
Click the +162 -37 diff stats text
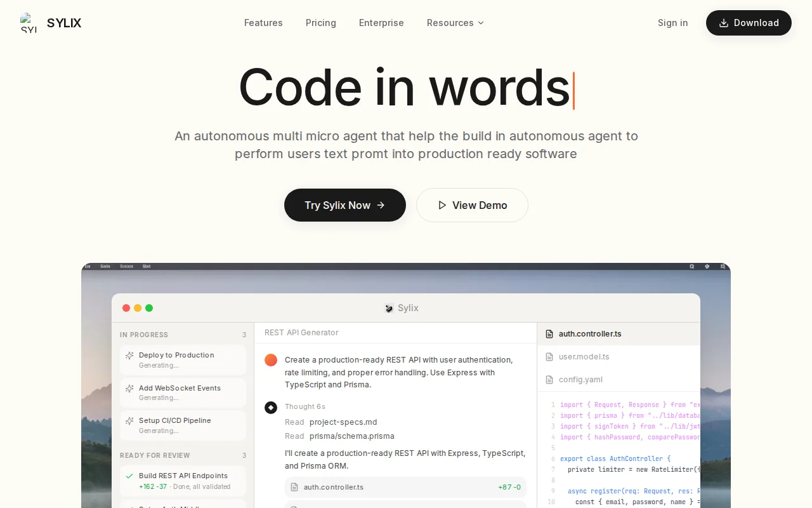click(153, 487)
